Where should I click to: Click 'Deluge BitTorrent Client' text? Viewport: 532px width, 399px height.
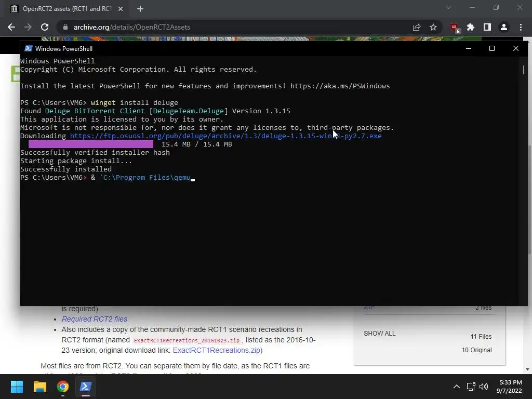click(95, 111)
